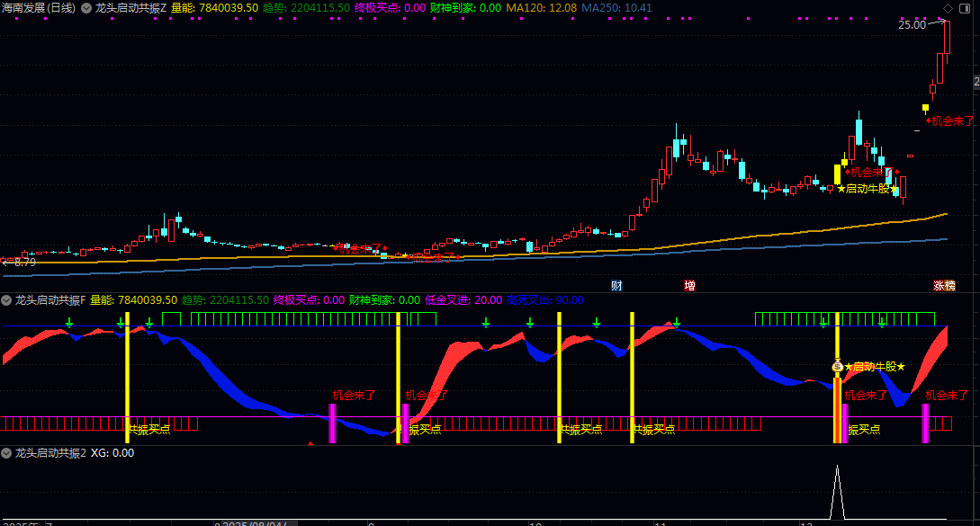Click the diamond icon at top right
The height and width of the screenshot is (526, 980).
click(x=946, y=8)
